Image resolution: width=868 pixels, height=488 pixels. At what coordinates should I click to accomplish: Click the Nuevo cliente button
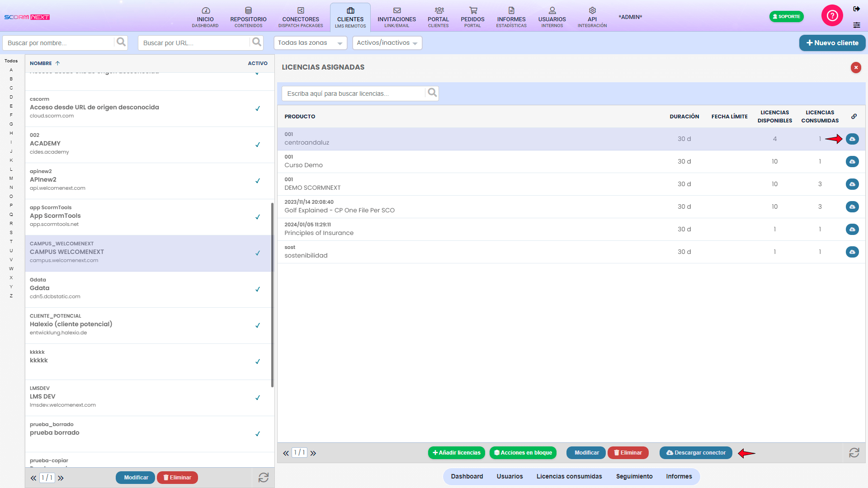pos(832,43)
